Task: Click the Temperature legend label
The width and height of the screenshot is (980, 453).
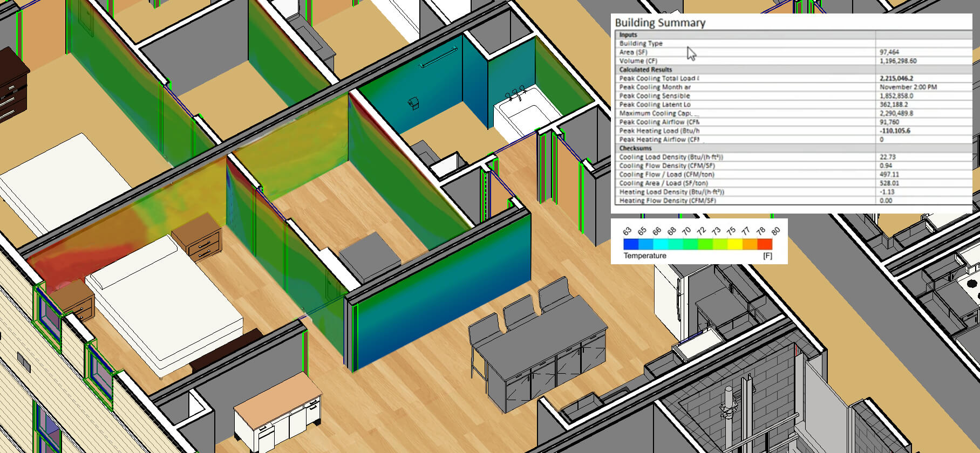Action: tap(645, 256)
